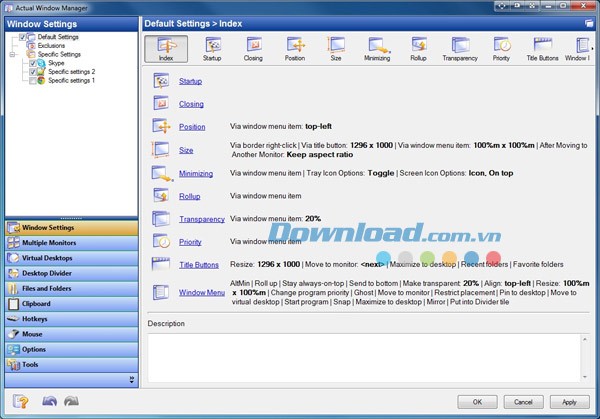Open the Minimizing toolbar icon
The width and height of the screenshot is (600, 419).
click(377, 49)
